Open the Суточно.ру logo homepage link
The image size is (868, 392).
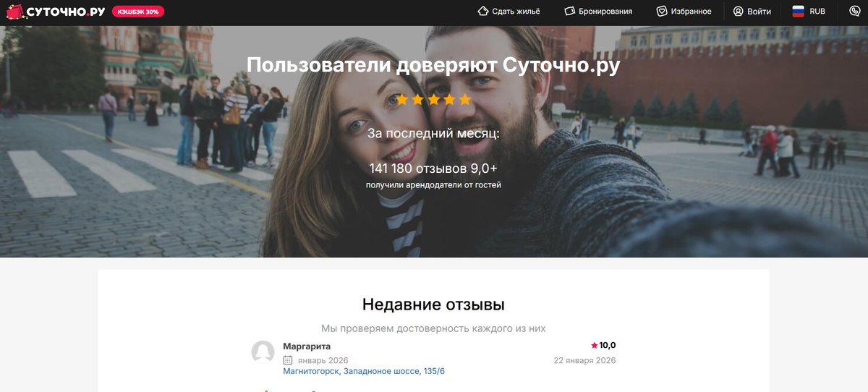point(56,12)
